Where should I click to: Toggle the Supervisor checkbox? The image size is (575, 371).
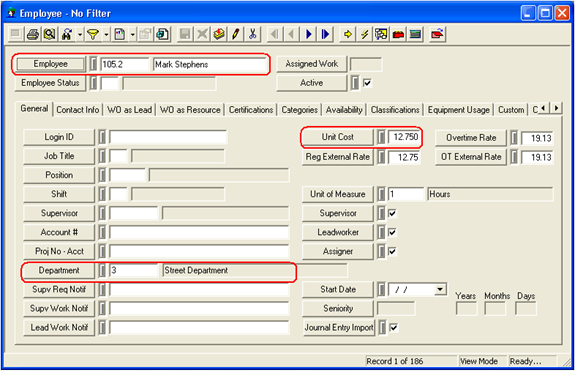[x=392, y=213]
